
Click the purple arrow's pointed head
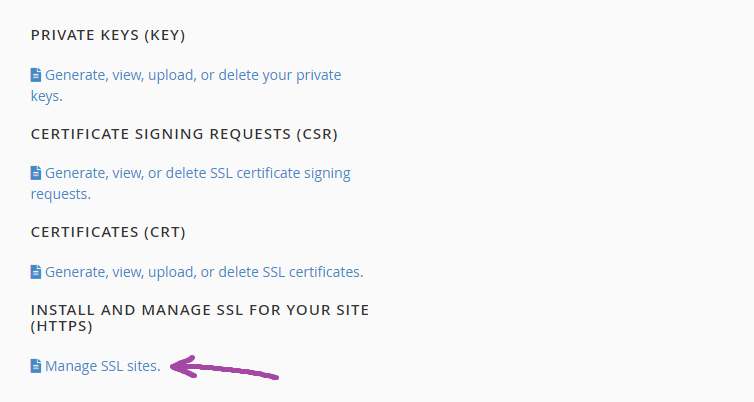pyautogui.click(x=174, y=367)
